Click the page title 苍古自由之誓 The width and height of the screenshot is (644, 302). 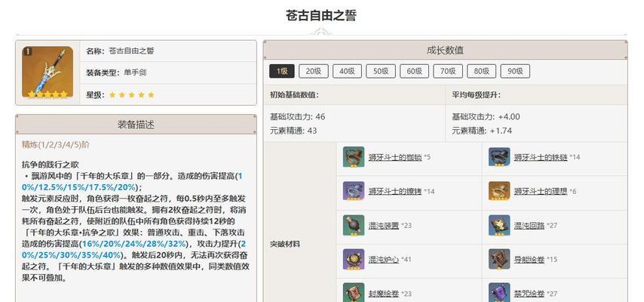click(321, 16)
